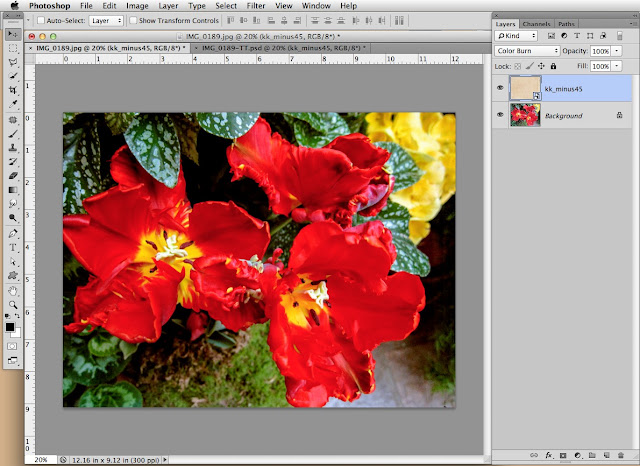Select the Spot Healing Brush tool
640x466 pixels.
pos(13,120)
